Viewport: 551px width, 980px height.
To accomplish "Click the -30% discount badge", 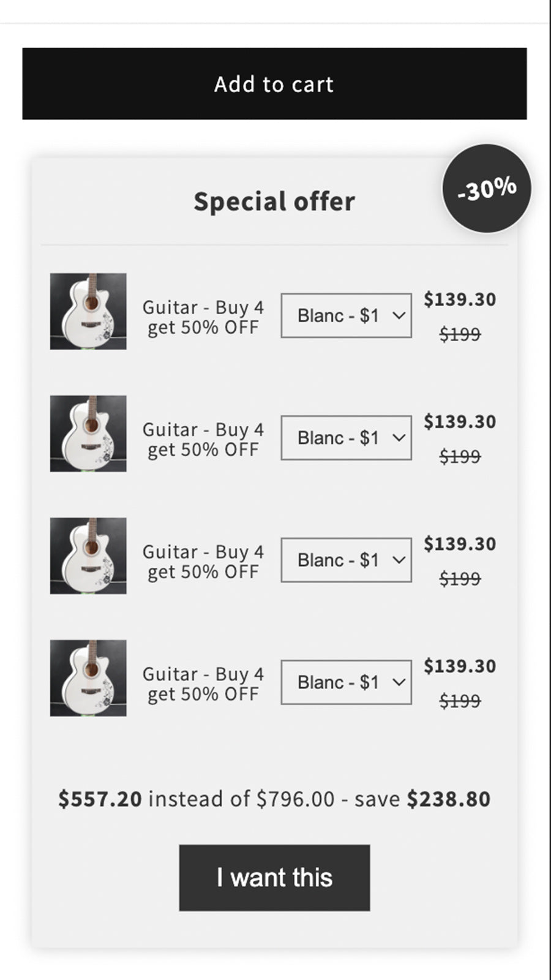I will click(x=487, y=189).
